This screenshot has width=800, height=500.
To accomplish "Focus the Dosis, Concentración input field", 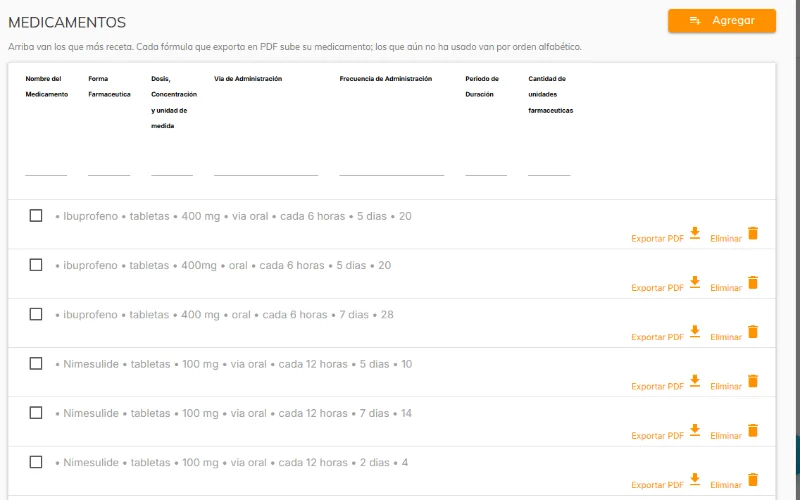I will (x=172, y=168).
